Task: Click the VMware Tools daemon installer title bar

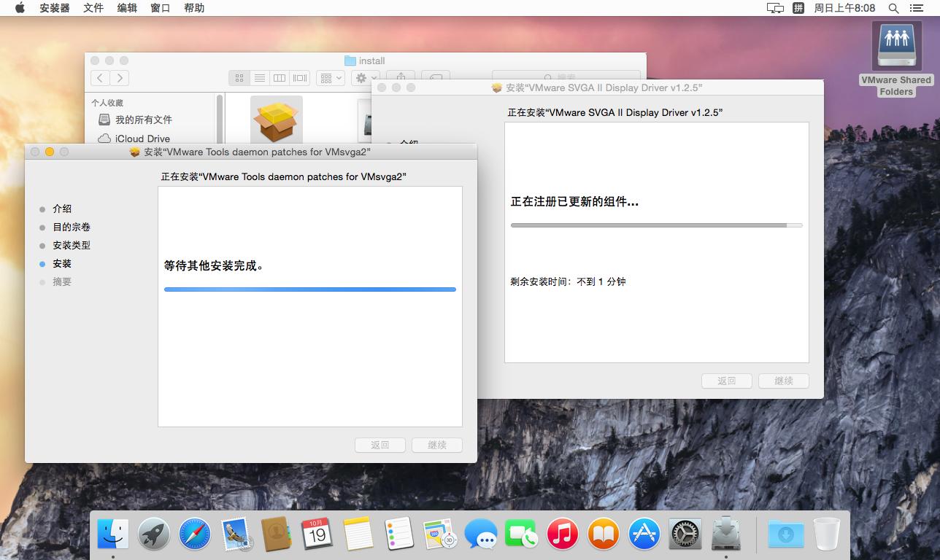Action: [x=250, y=152]
